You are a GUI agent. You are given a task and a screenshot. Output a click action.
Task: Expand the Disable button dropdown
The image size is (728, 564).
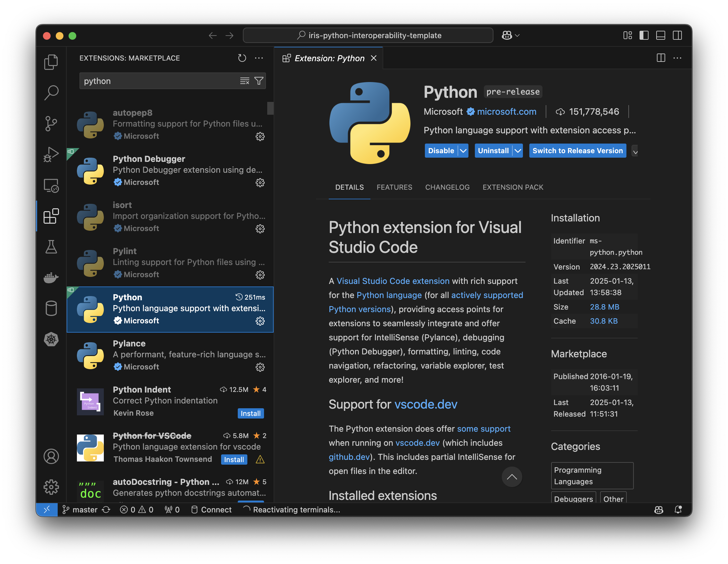[x=463, y=151]
